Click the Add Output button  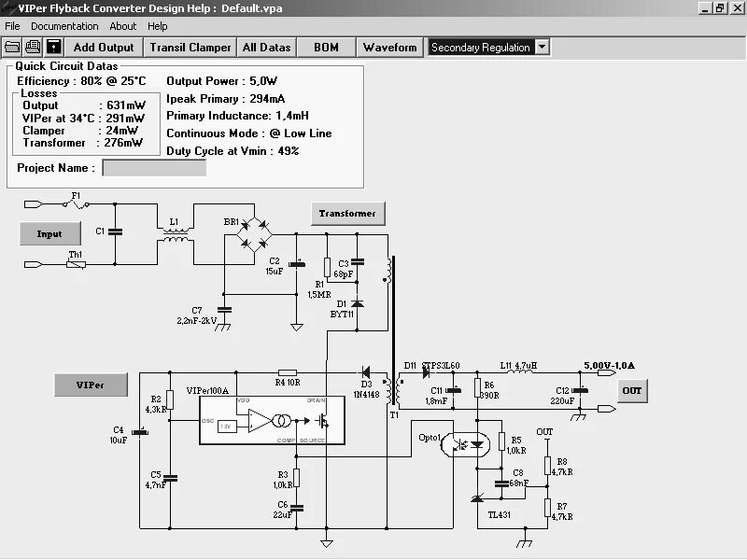pyautogui.click(x=104, y=48)
